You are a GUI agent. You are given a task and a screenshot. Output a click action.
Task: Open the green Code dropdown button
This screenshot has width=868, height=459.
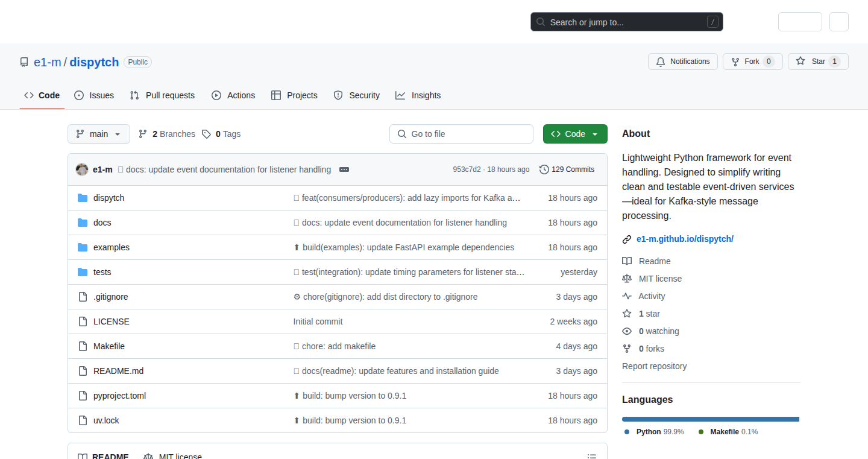click(575, 134)
